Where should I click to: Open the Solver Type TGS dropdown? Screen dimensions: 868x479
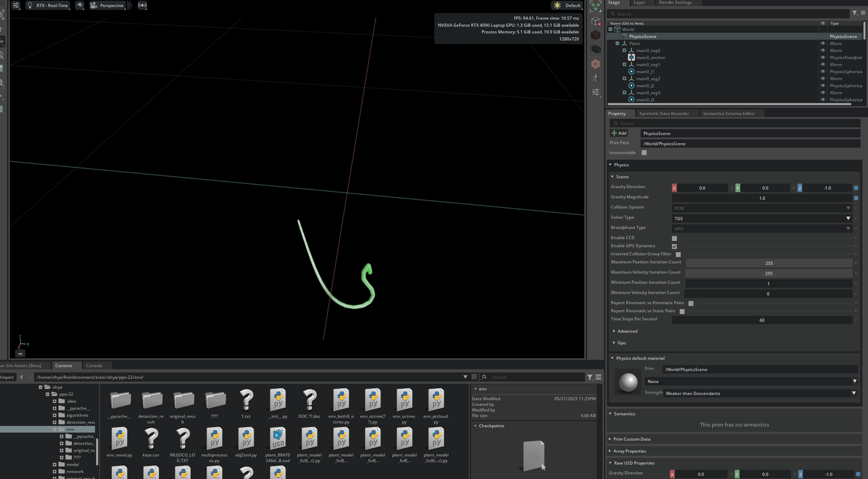point(762,218)
